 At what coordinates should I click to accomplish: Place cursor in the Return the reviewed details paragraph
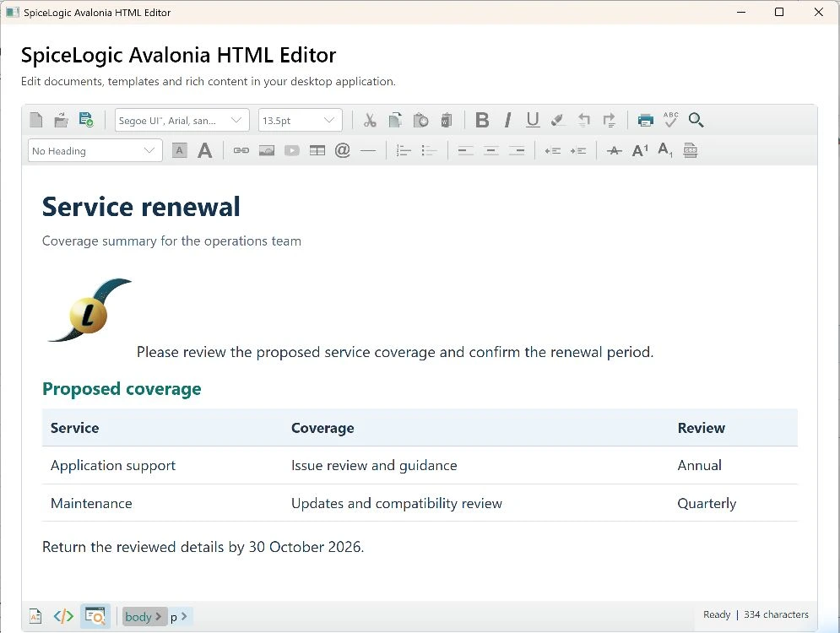pyautogui.click(x=203, y=547)
